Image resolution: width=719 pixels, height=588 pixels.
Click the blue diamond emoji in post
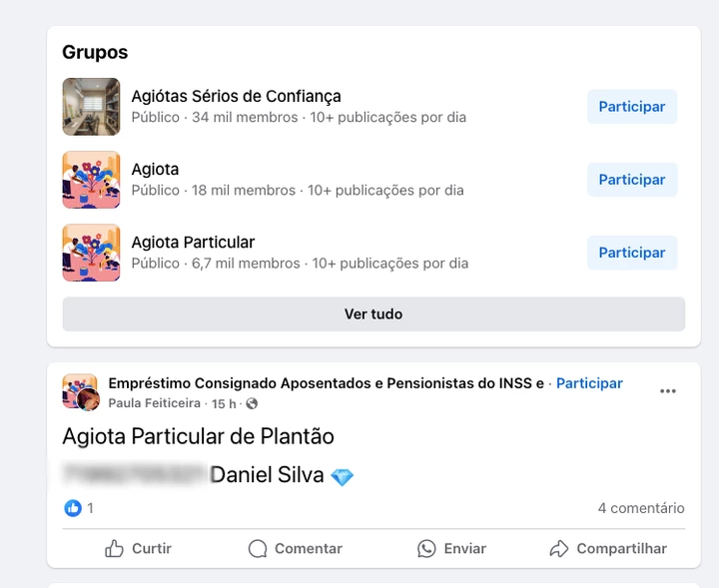343,477
